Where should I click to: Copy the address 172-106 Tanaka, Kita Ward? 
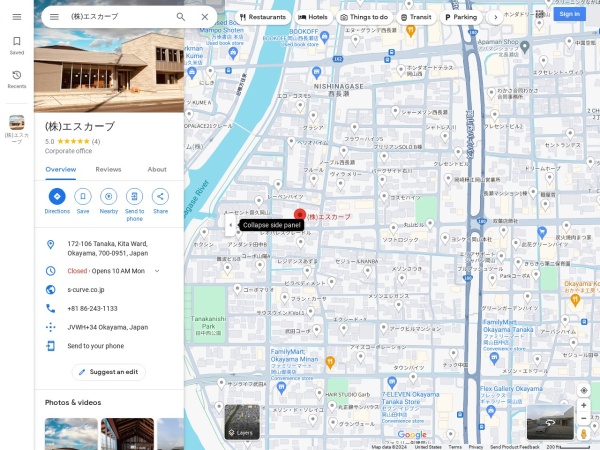click(109, 248)
